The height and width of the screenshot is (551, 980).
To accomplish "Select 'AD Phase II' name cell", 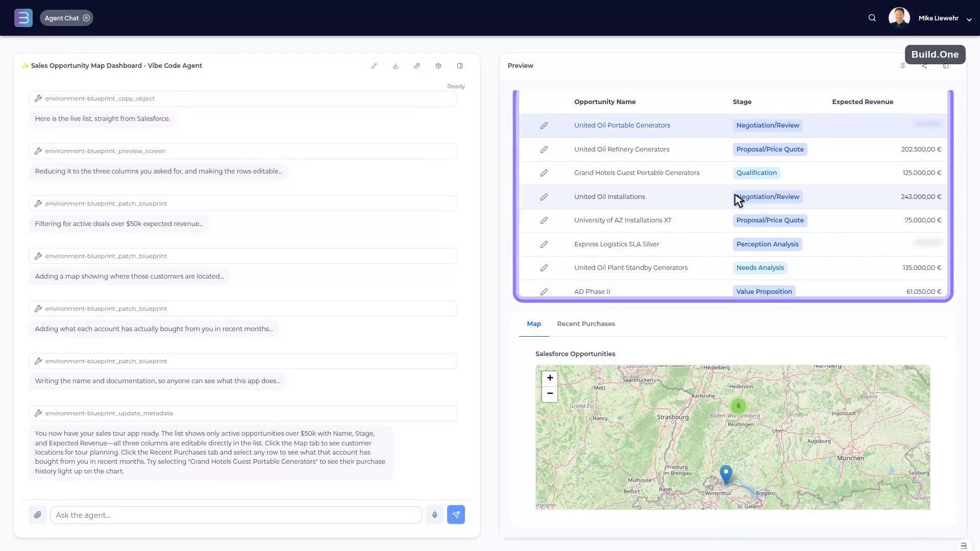I will [592, 292].
